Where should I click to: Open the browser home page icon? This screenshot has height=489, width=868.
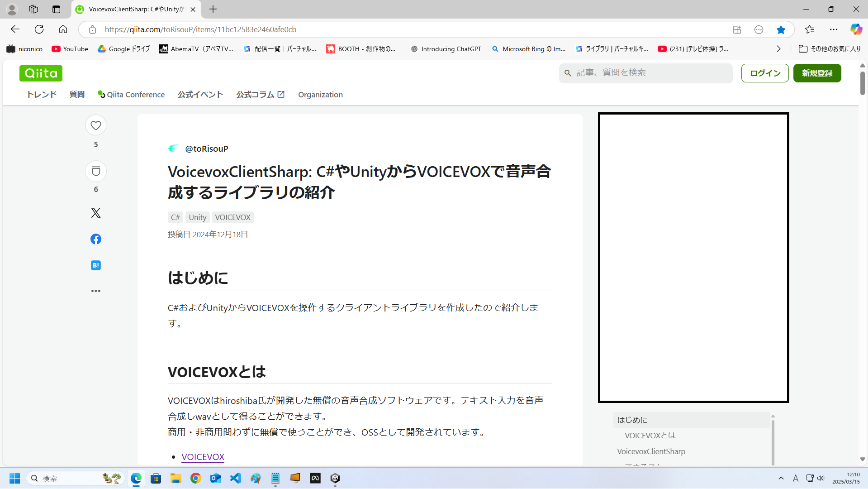click(63, 29)
